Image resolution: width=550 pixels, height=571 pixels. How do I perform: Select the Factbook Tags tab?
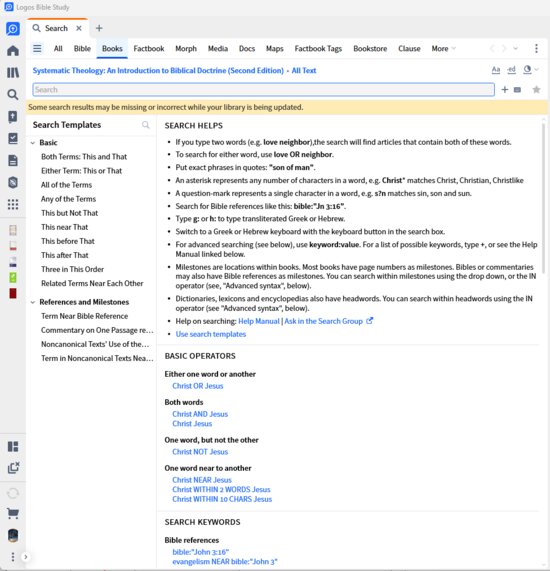318,48
